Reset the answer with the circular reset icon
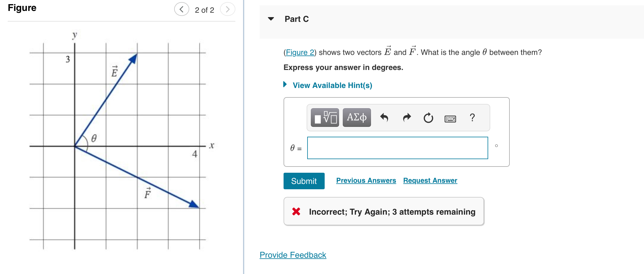Screen dimensions: 644x274 (428, 118)
